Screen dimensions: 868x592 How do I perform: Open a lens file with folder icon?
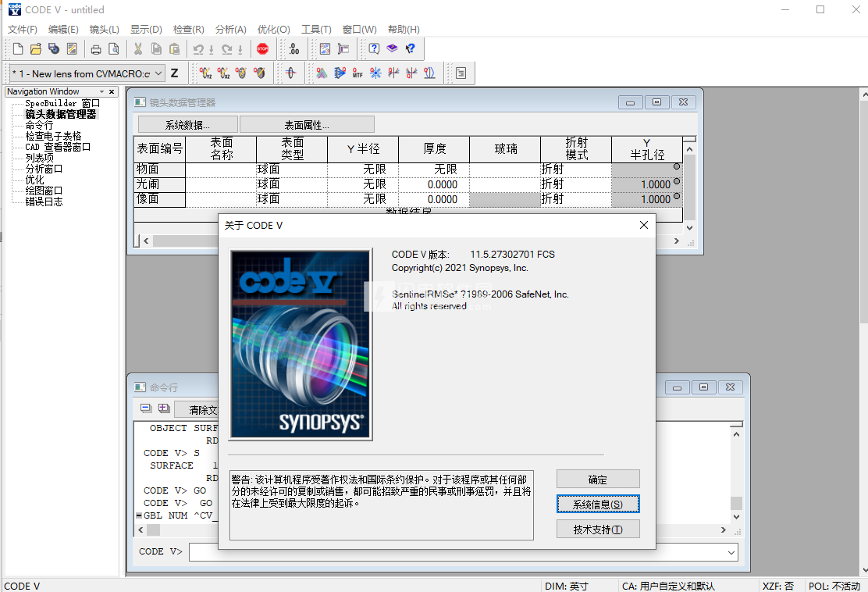tap(36, 48)
